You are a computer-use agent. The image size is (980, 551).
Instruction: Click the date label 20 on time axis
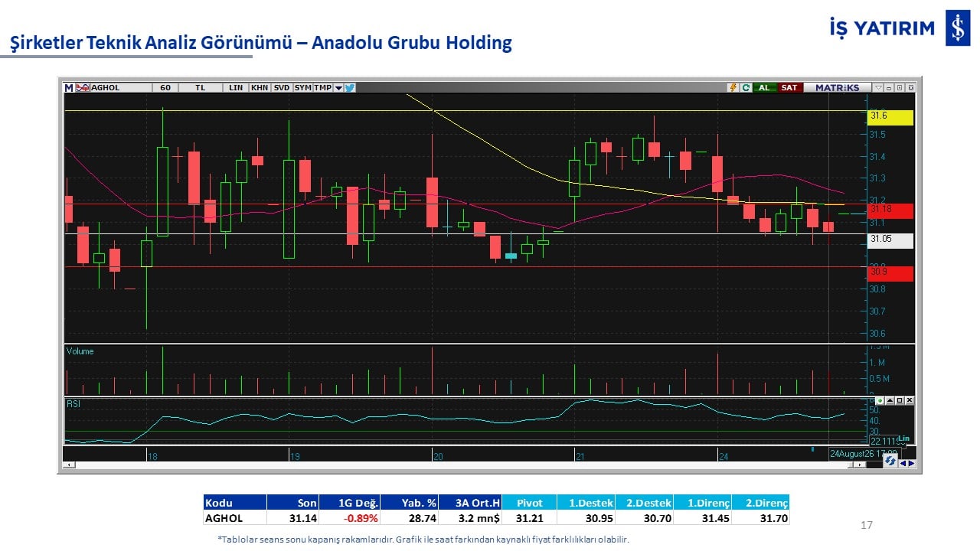[438, 456]
